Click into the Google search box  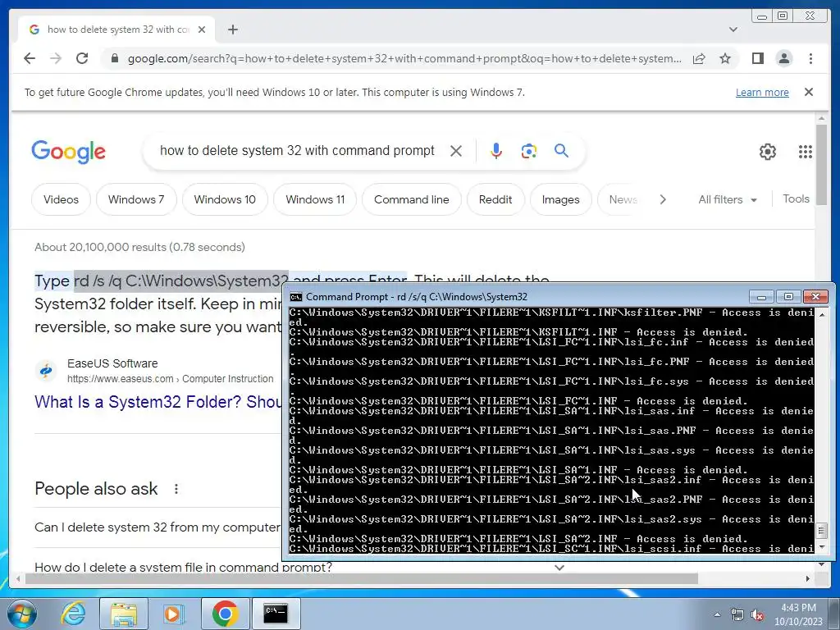coord(297,151)
